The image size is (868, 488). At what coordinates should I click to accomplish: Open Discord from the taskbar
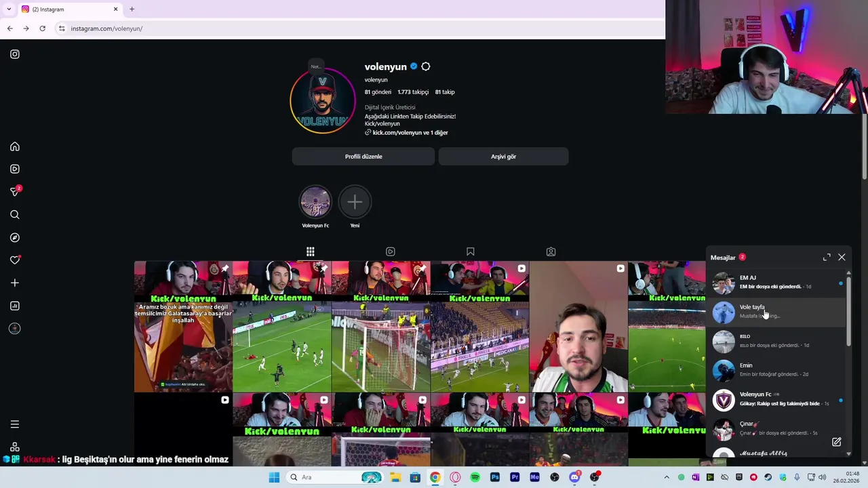coord(574,477)
